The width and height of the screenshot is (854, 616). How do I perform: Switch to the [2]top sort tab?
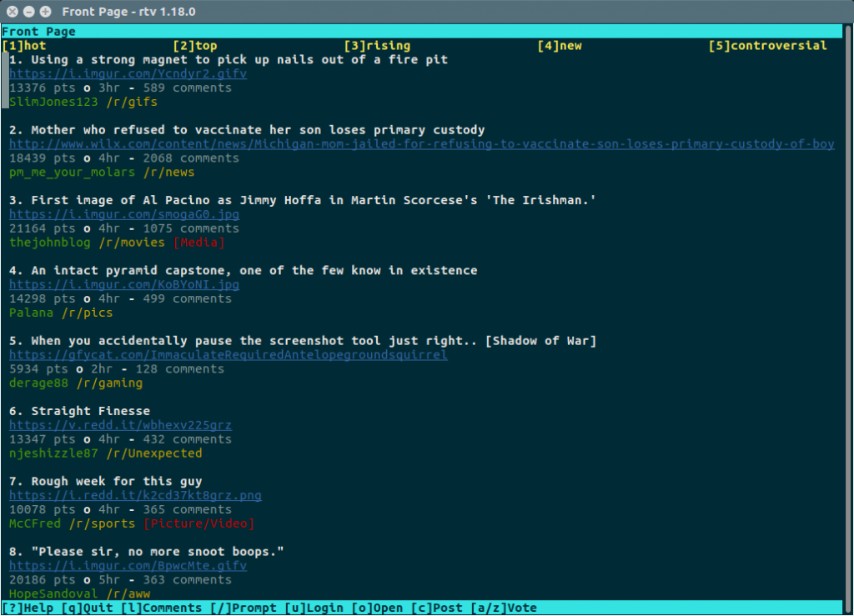[x=193, y=46]
